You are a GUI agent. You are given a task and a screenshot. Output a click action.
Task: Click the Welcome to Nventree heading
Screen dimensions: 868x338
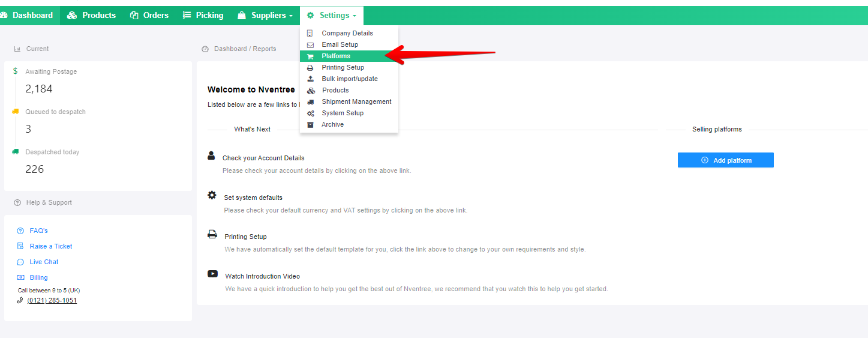[x=251, y=89]
